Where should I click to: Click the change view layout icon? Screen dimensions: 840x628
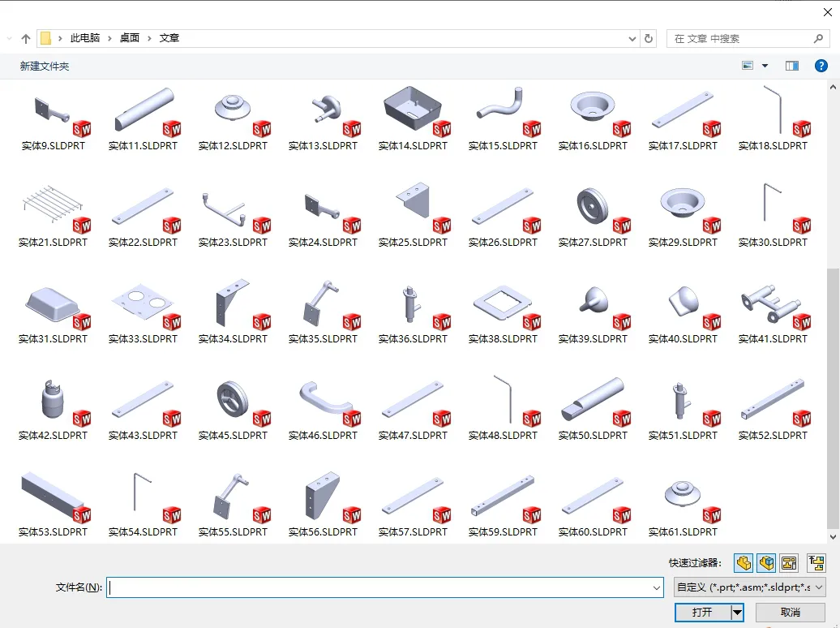tap(748, 66)
